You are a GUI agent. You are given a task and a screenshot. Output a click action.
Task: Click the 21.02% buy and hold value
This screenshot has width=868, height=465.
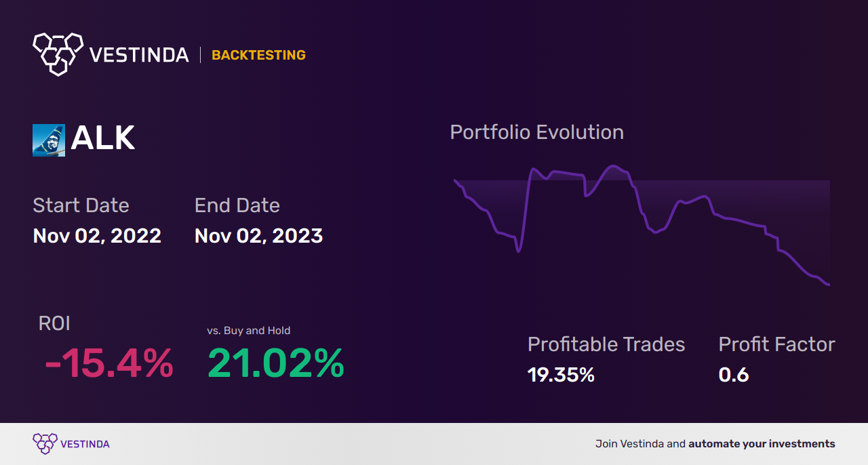tap(276, 363)
